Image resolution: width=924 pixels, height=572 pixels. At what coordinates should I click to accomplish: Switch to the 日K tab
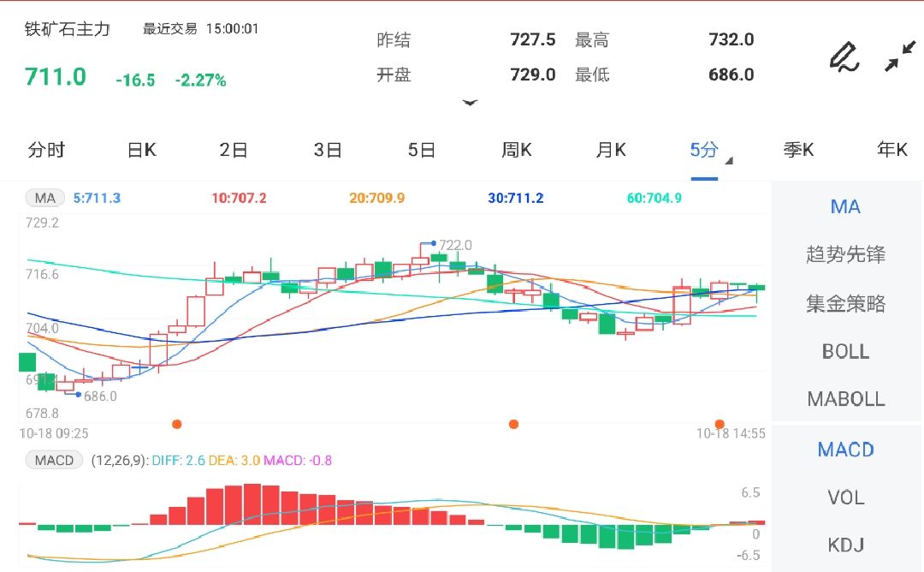pos(141,150)
